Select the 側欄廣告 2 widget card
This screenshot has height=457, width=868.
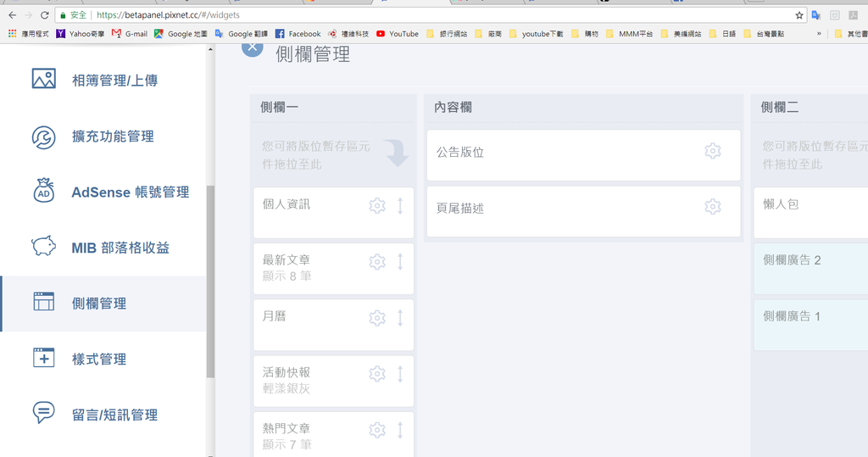(811, 269)
